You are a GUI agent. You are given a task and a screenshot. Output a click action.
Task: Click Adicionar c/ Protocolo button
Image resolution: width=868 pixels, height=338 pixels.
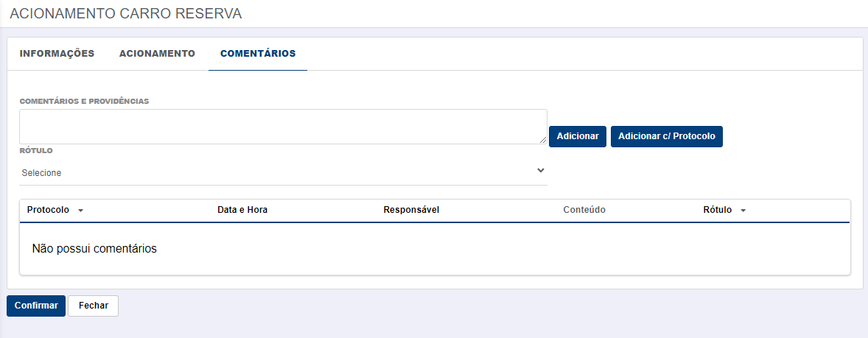pyautogui.click(x=667, y=137)
